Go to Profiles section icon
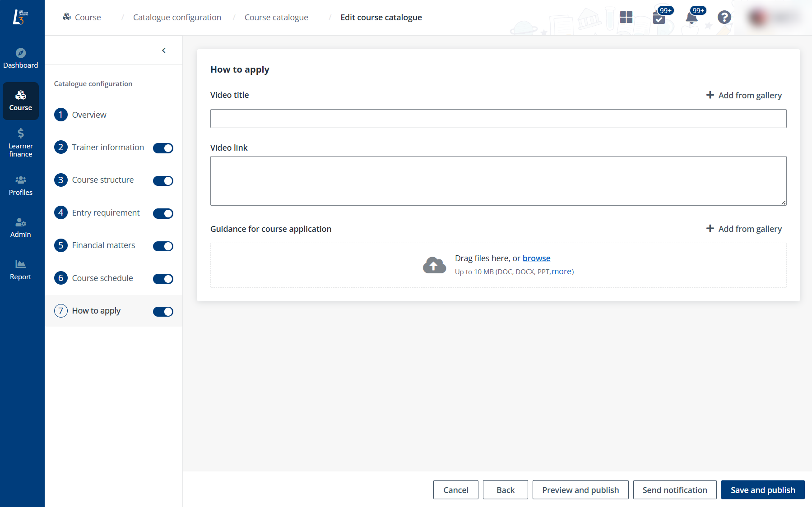 pyautogui.click(x=21, y=180)
